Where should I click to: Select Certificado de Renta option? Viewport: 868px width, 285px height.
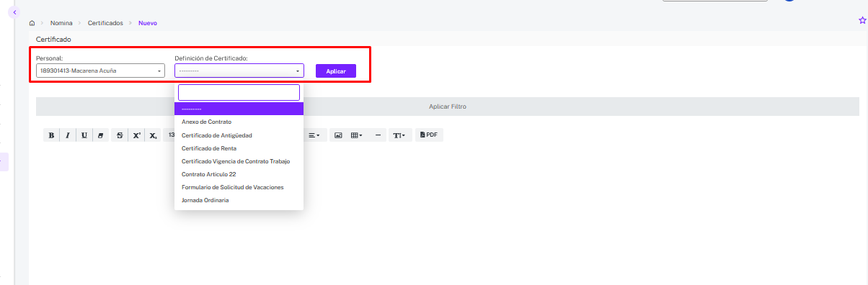click(239, 148)
